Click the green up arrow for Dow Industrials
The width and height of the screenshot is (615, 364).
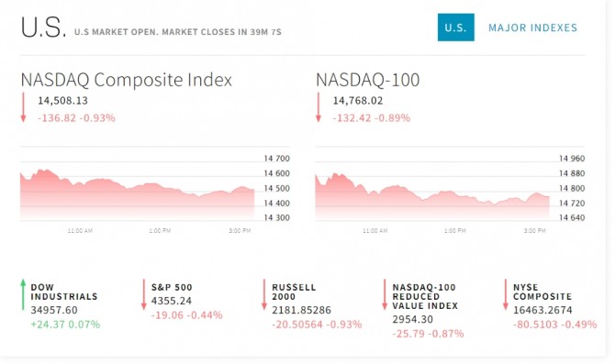(23, 294)
